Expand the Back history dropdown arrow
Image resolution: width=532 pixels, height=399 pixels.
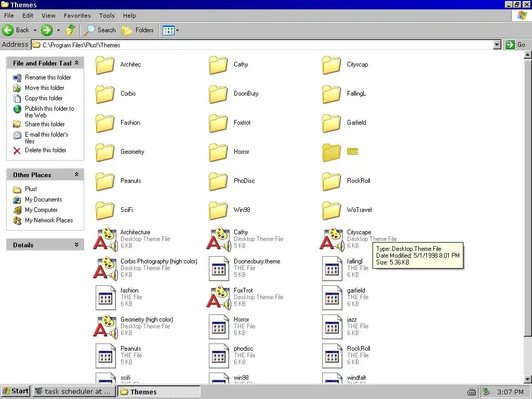[x=35, y=30]
